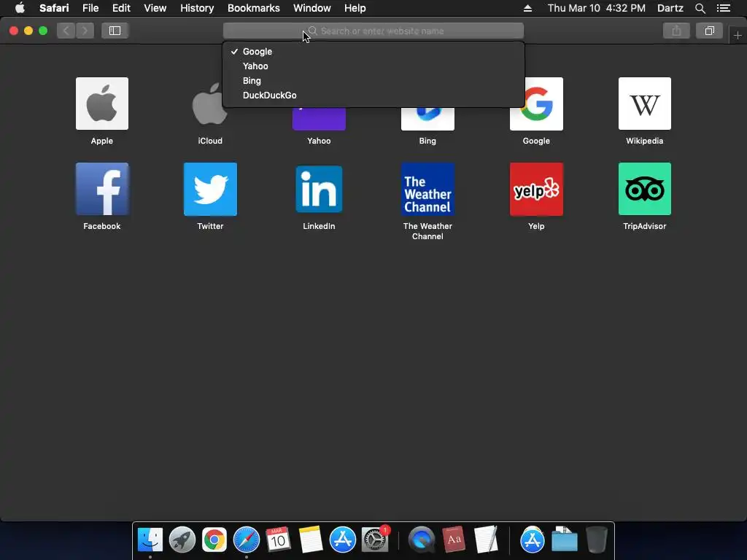Screen dimensions: 747x560
Task: Go forward to next page
Action: [85, 31]
